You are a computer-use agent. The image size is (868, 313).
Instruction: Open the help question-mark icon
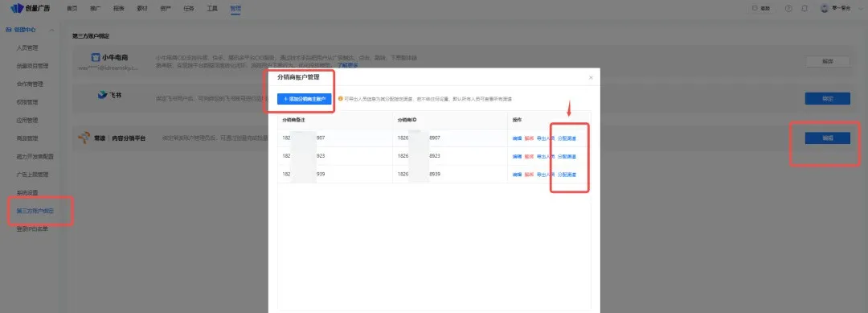coord(788,9)
